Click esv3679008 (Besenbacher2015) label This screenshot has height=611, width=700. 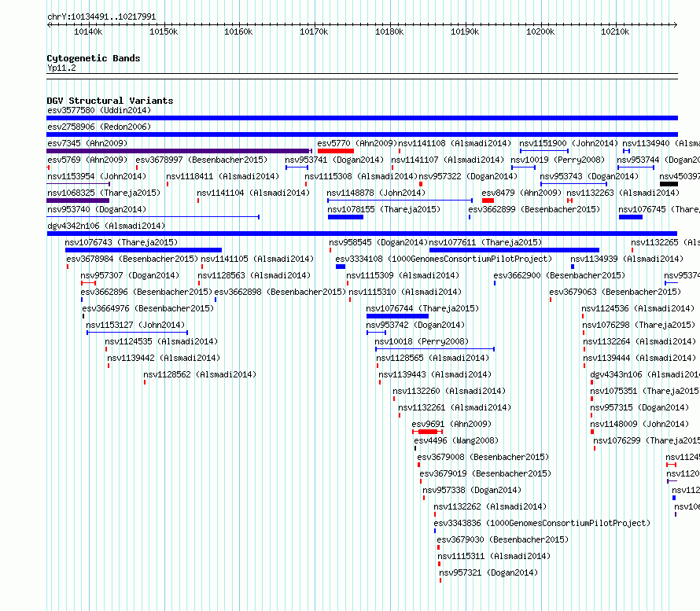483,457
